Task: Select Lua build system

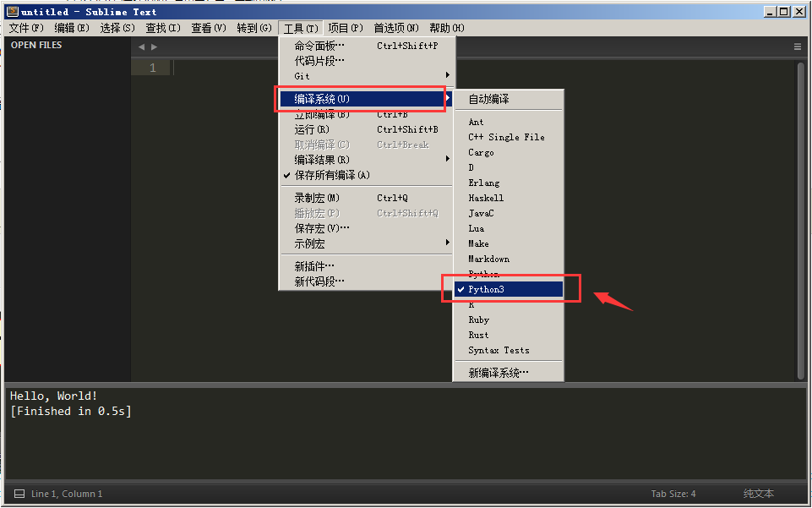Action: pos(509,228)
